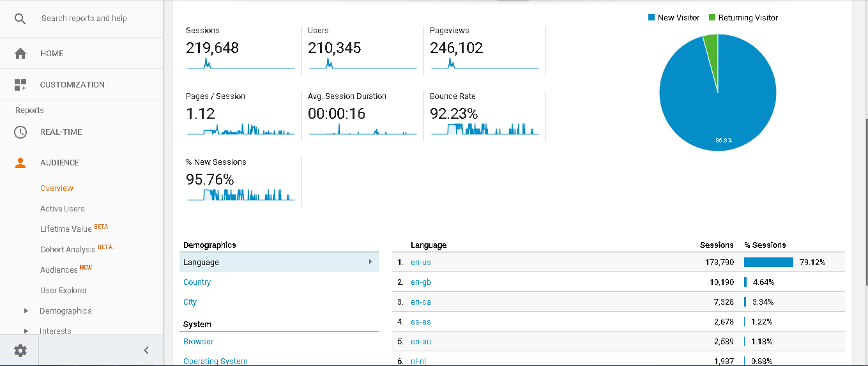Open en-us language row link
The image size is (868, 366).
421,263
